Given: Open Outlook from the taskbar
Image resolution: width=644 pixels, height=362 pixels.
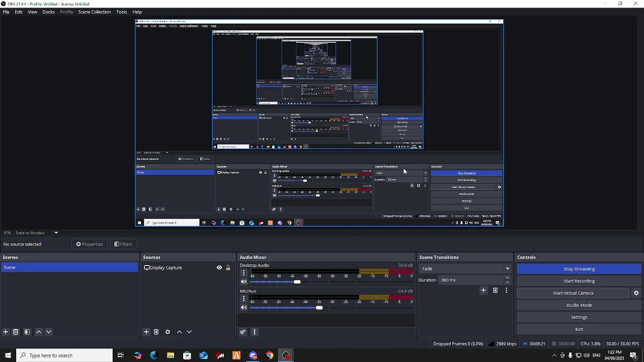Looking at the screenshot, I should [204, 355].
